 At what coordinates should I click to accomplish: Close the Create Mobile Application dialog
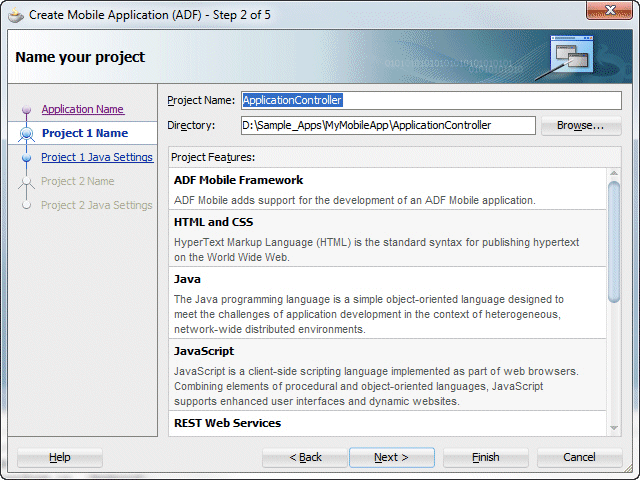pyautogui.click(x=606, y=14)
